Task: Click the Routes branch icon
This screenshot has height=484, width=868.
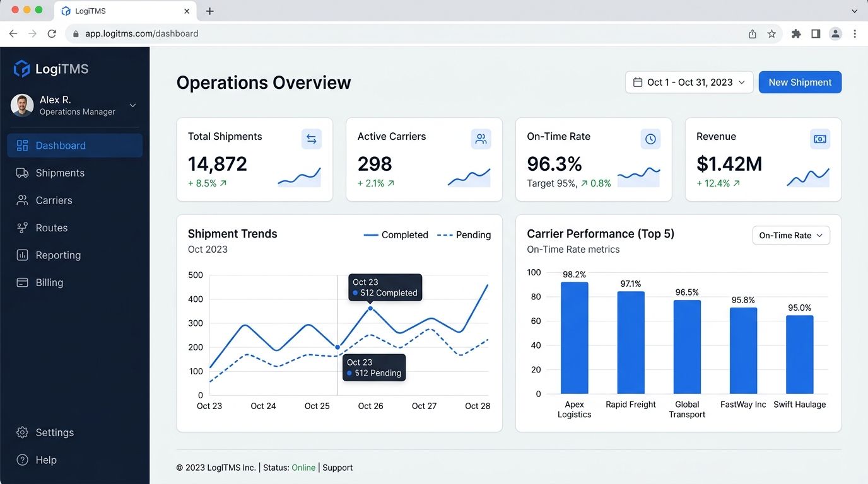Action: coord(22,228)
